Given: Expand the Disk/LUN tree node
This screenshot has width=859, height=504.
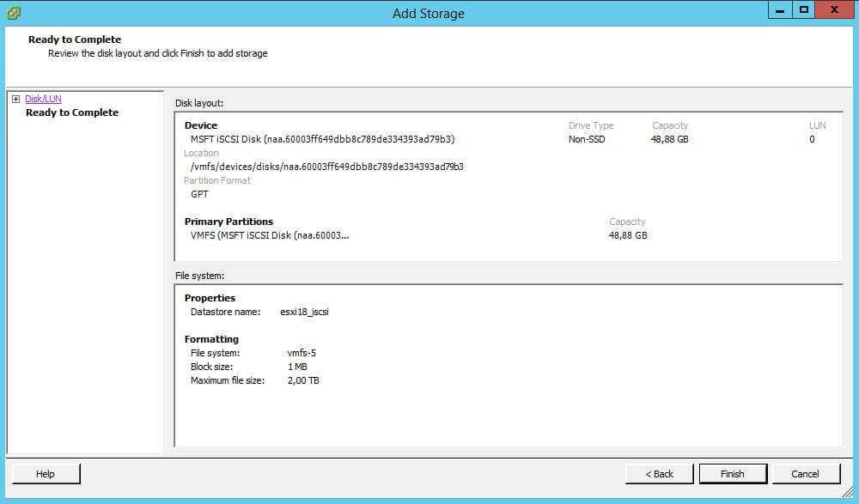Looking at the screenshot, I should point(15,99).
